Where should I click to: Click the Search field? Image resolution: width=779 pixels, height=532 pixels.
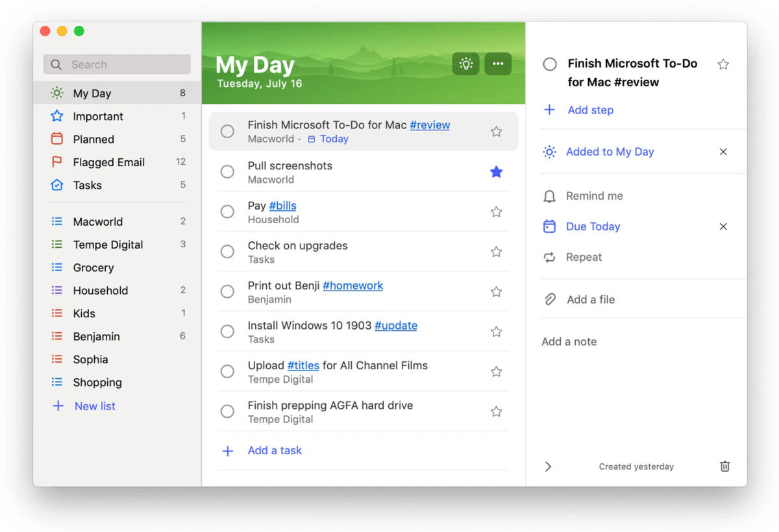[117, 64]
